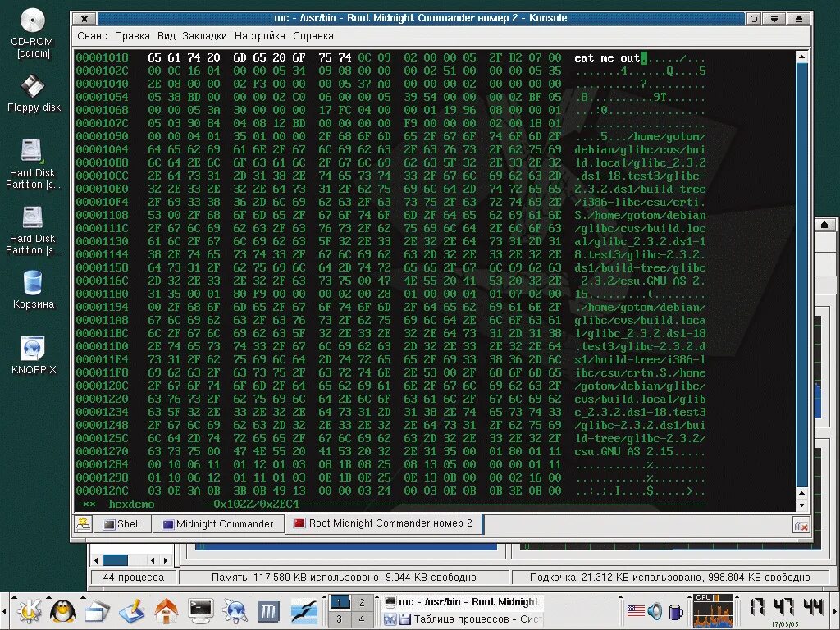Click the offset 000012AC in last row
The width and height of the screenshot is (840, 630).
(102, 491)
